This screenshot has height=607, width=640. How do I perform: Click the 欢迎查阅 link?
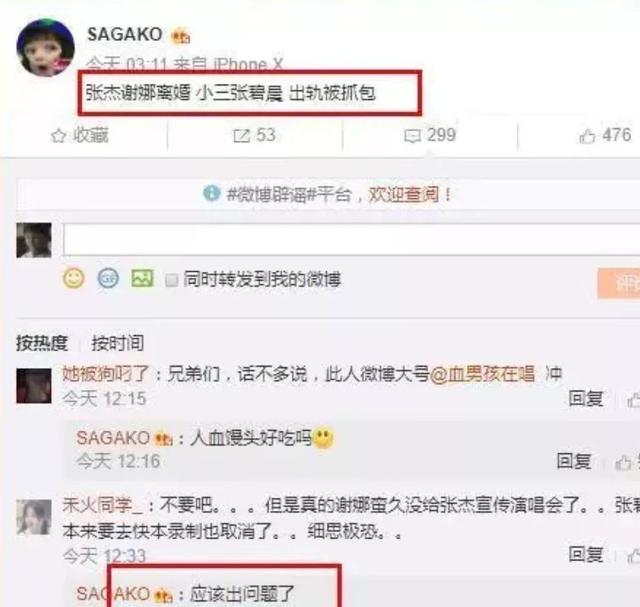[x=404, y=194]
